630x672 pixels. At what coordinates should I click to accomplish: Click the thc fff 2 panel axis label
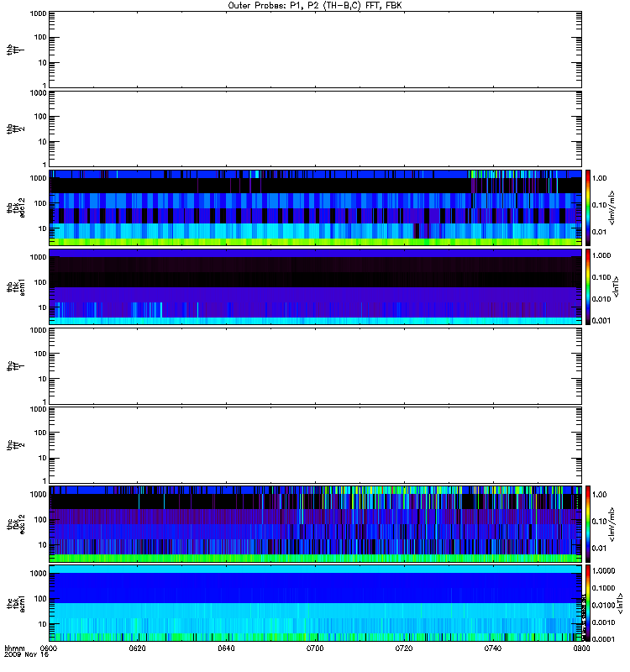click(15, 445)
